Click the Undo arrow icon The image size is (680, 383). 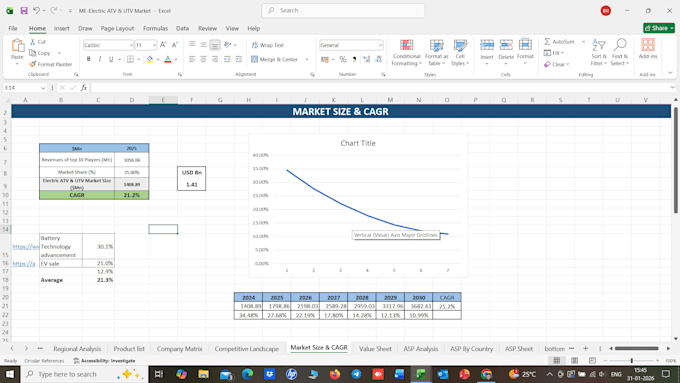(x=36, y=10)
